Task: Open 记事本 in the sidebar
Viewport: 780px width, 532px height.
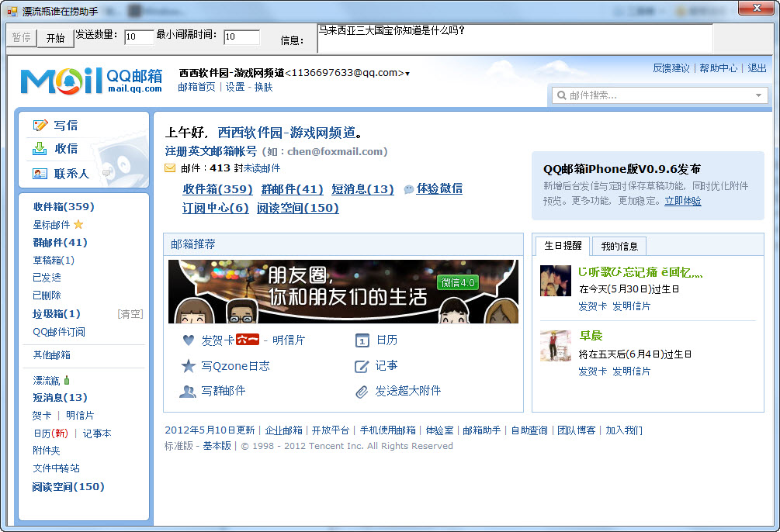Action: click(97, 433)
